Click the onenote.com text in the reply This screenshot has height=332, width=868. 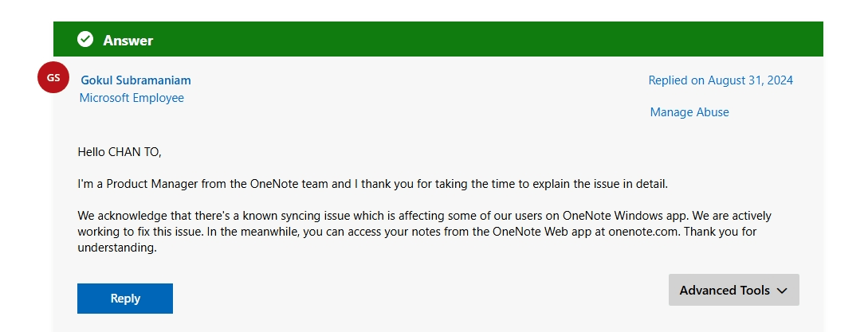pos(643,232)
